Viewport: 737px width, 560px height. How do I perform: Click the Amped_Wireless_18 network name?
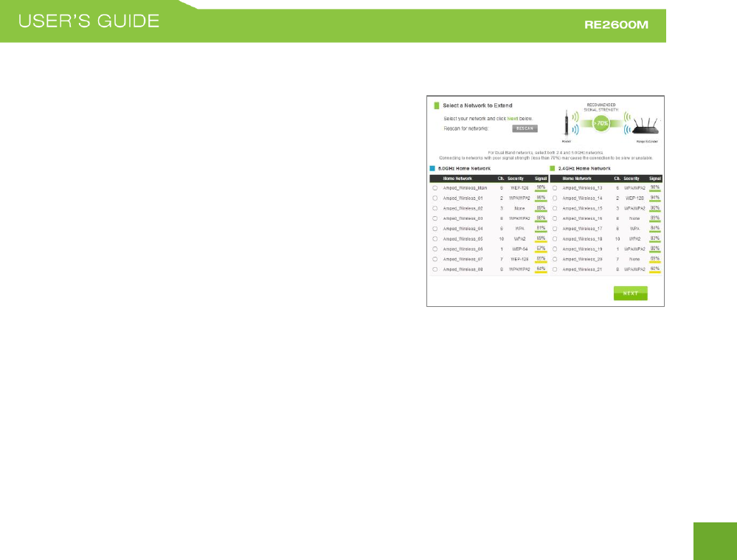point(582,239)
